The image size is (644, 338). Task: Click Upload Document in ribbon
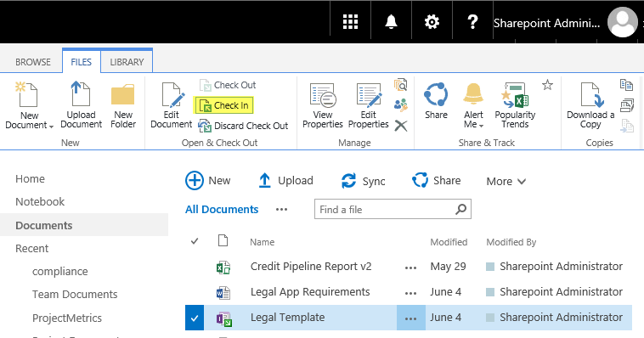81,105
